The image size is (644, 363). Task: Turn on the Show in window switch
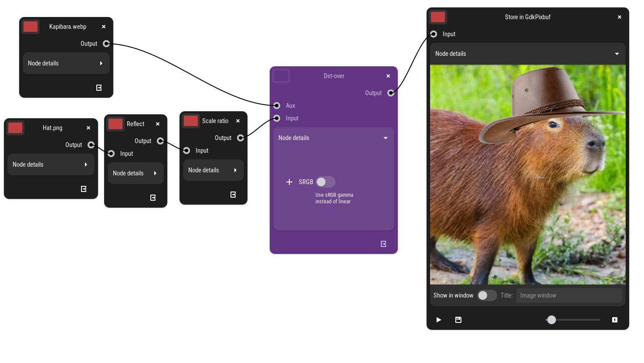[487, 295]
